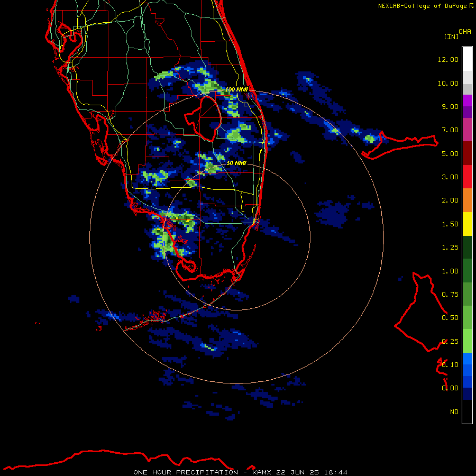Pick the bright red color swatch
The height and width of the screenshot is (476, 476).
[467, 177]
